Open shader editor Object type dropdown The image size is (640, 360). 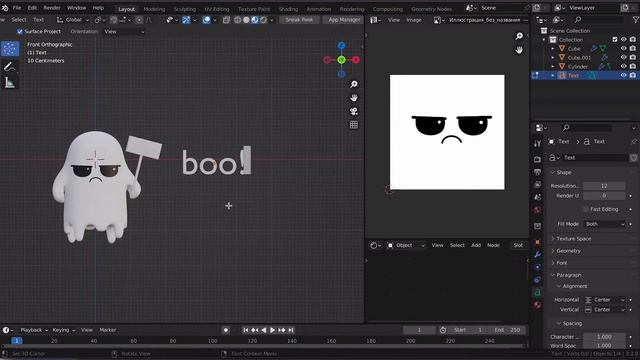coord(406,245)
